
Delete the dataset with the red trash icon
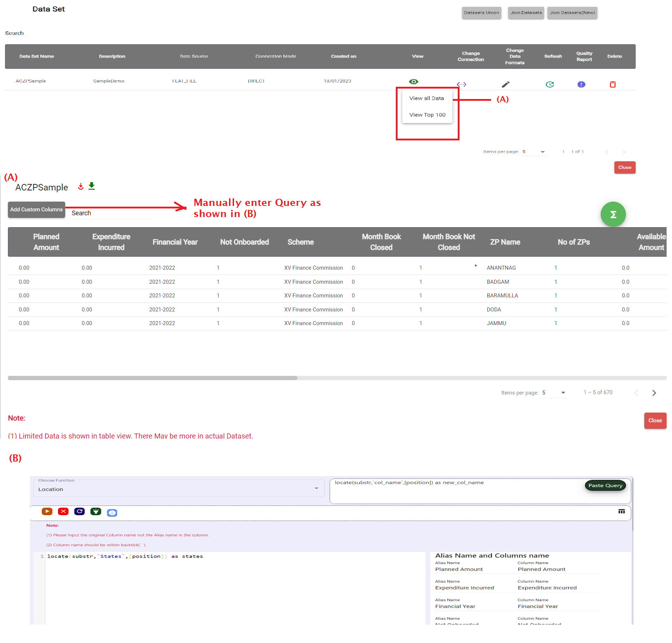[x=613, y=84]
